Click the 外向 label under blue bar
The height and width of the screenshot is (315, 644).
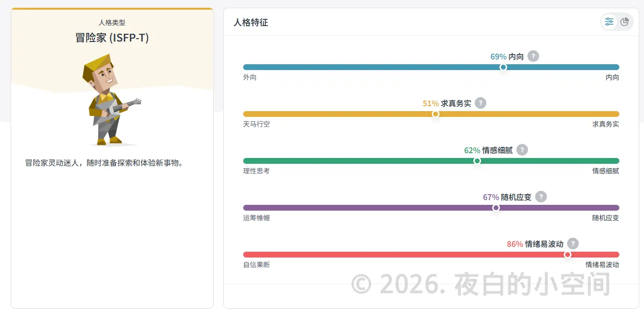click(x=250, y=77)
